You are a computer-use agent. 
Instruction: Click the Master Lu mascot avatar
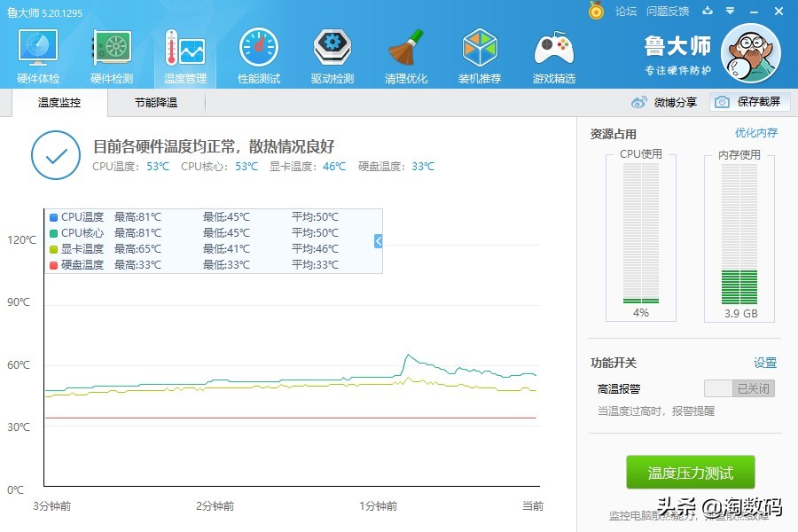pyautogui.click(x=751, y=55)
